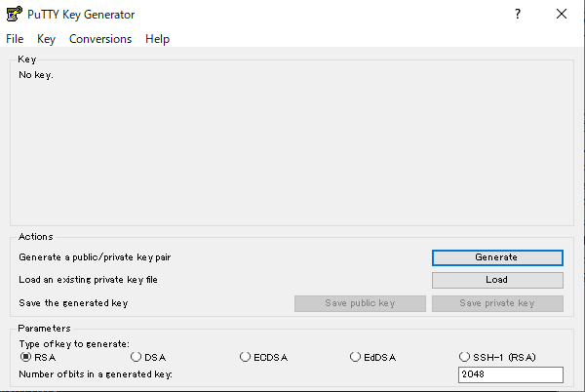Click the Generate button
Viewport: 585px width, 392px height.
(497, 257)
